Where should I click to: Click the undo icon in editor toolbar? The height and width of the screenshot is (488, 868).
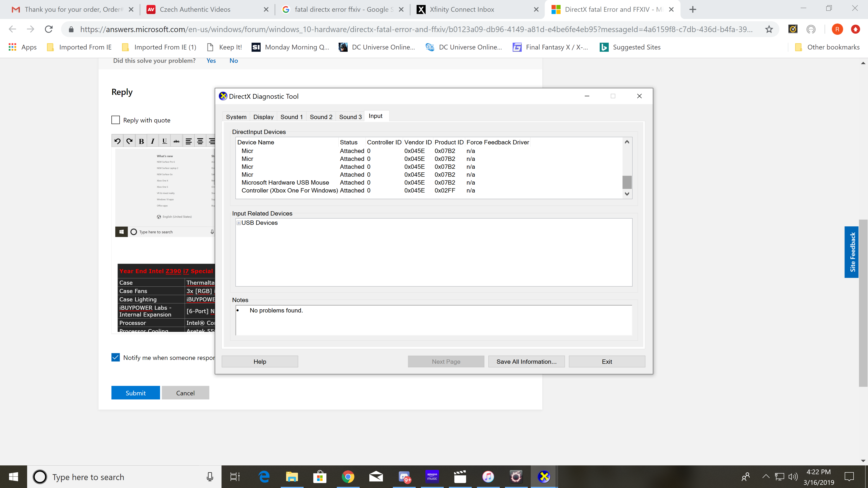coord(117,141)
